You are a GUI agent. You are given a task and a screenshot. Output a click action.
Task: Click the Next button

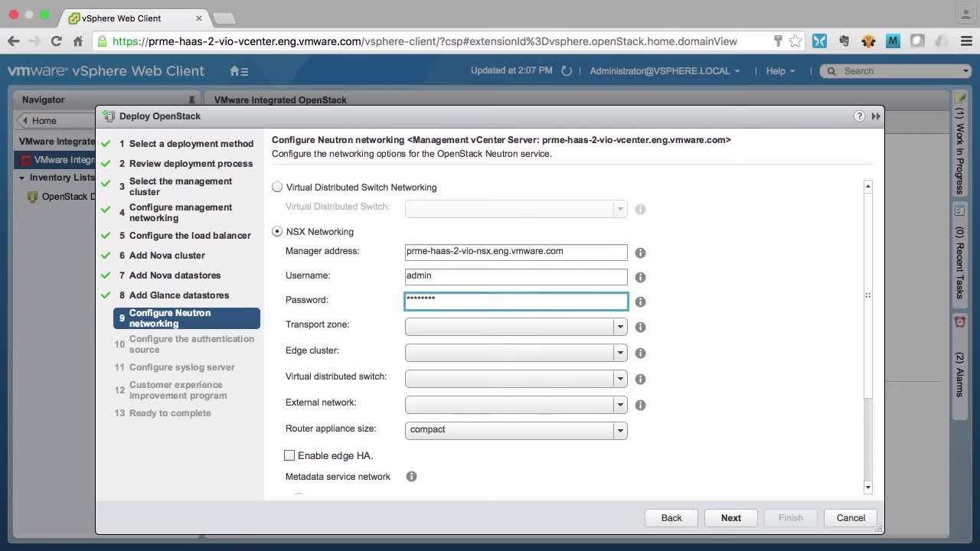[731, 518]
